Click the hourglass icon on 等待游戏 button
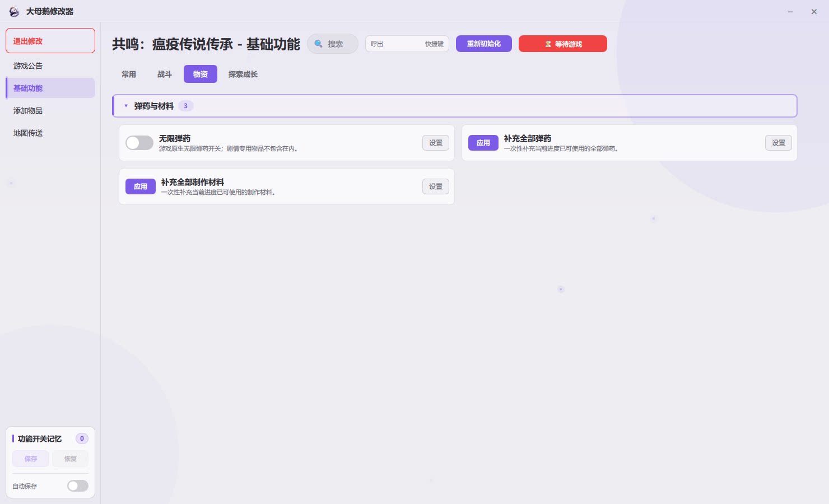Screen dimensions: 829x504 coord(548,44)
